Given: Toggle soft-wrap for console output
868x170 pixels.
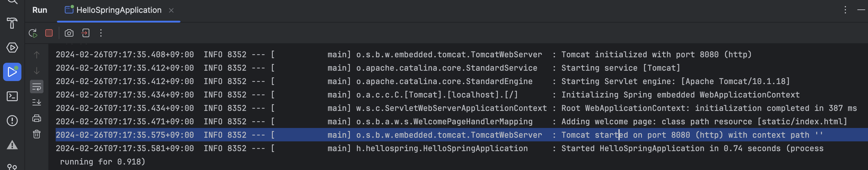Looking at the screenshot, I should [x=37, y=87].
